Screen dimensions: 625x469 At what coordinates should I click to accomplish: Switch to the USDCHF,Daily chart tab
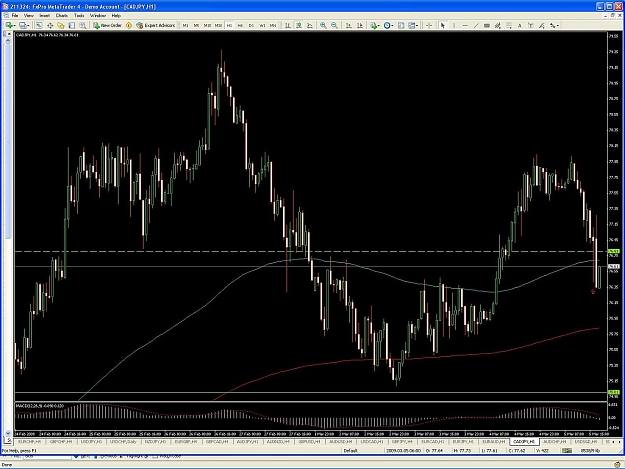[123, 442]
